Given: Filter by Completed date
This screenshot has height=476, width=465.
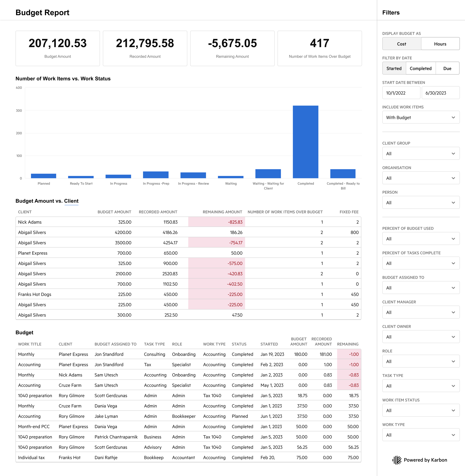Looking at the screenshot, I should point(421,68).
